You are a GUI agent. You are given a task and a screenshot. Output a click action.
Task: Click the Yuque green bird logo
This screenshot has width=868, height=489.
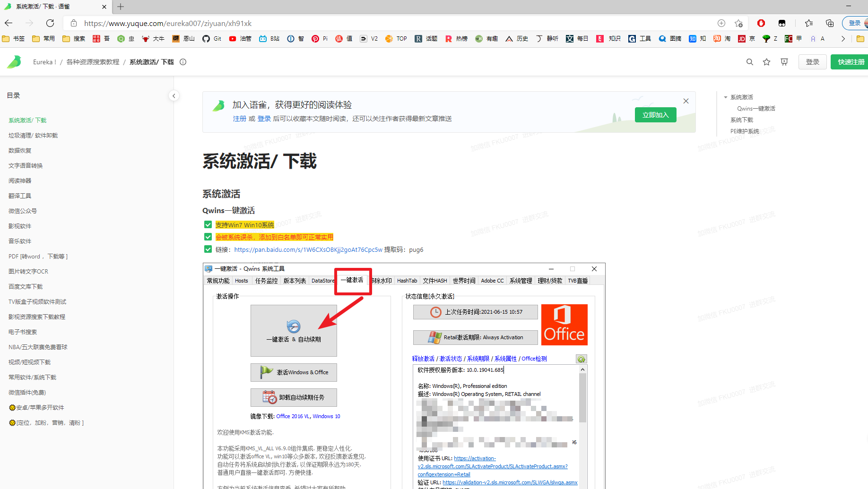coord(14,62)
